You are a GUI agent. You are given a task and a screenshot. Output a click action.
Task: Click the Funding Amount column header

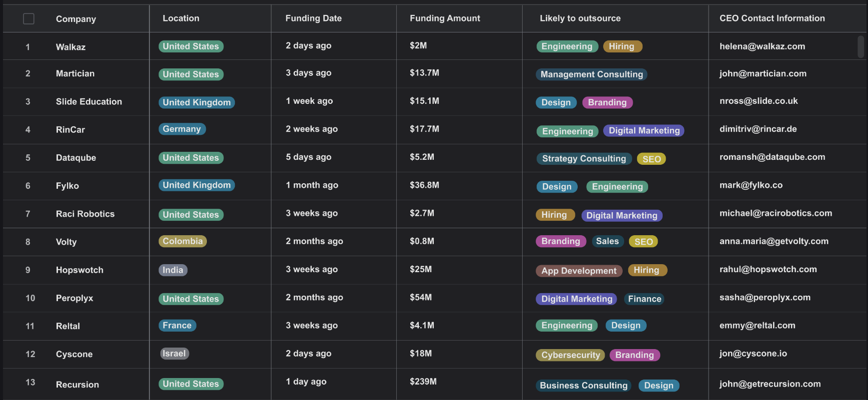pyautogui.click(x=445, y=18)
